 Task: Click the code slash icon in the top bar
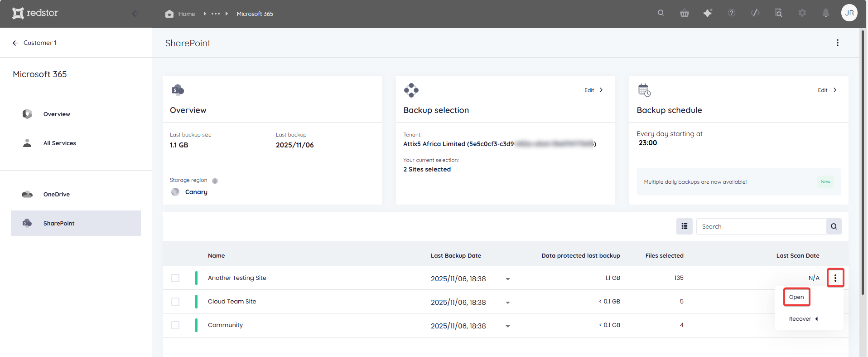(x=755, y=13)
